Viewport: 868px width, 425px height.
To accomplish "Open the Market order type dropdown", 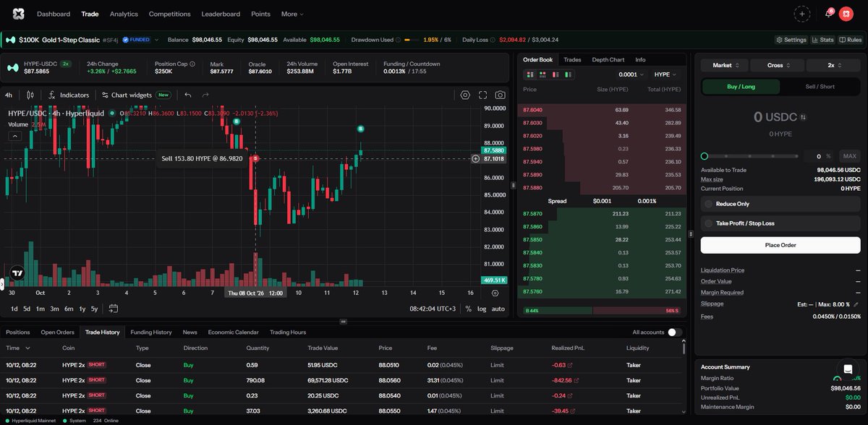I will [724, 65].
